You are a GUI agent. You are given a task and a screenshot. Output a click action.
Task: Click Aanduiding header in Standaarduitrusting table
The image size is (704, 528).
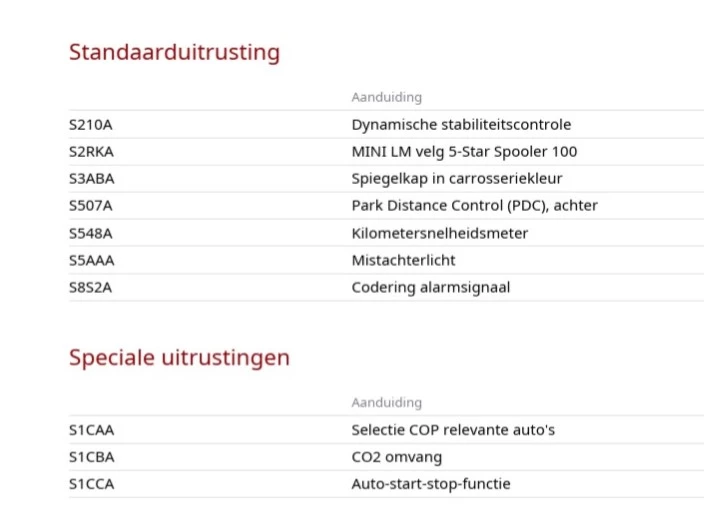click(x=387, y=97)
